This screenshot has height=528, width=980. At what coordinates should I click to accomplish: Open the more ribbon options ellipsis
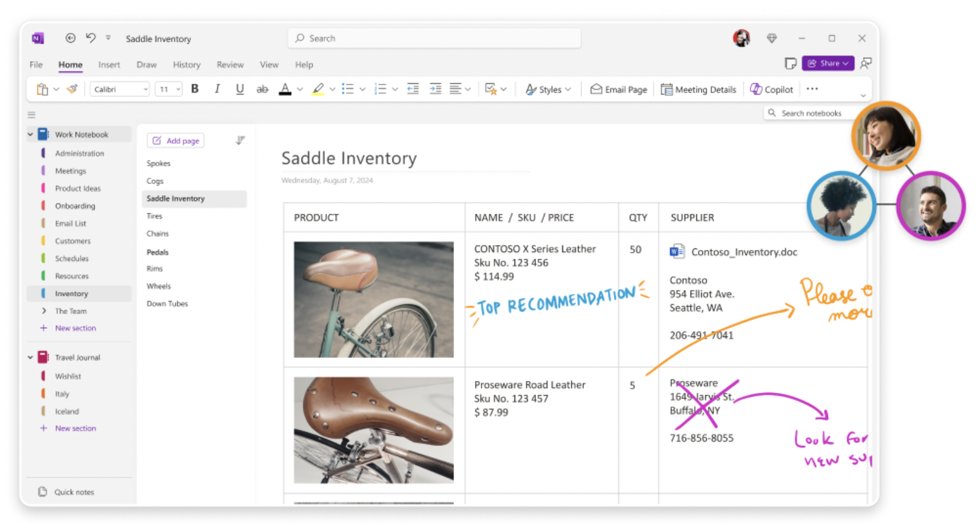[x=812, y=89]
